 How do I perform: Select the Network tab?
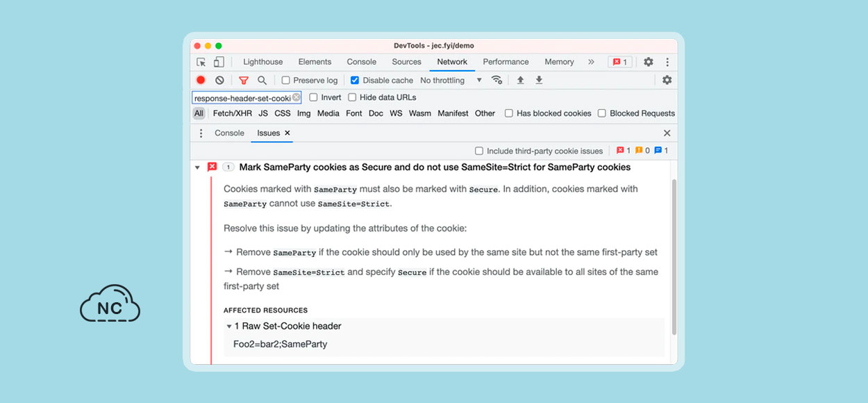tap(452, 62)
